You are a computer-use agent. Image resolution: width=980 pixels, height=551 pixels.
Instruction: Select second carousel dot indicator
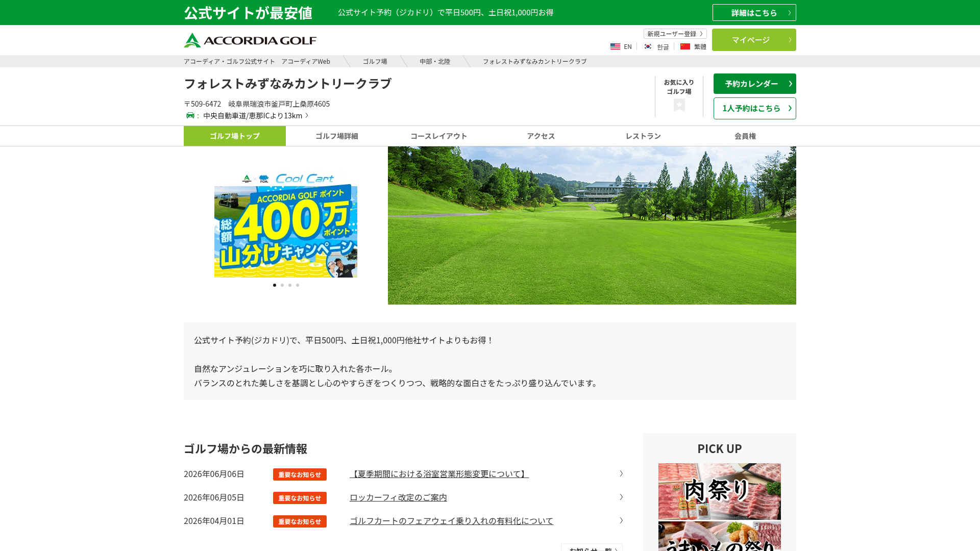[282, 285]
